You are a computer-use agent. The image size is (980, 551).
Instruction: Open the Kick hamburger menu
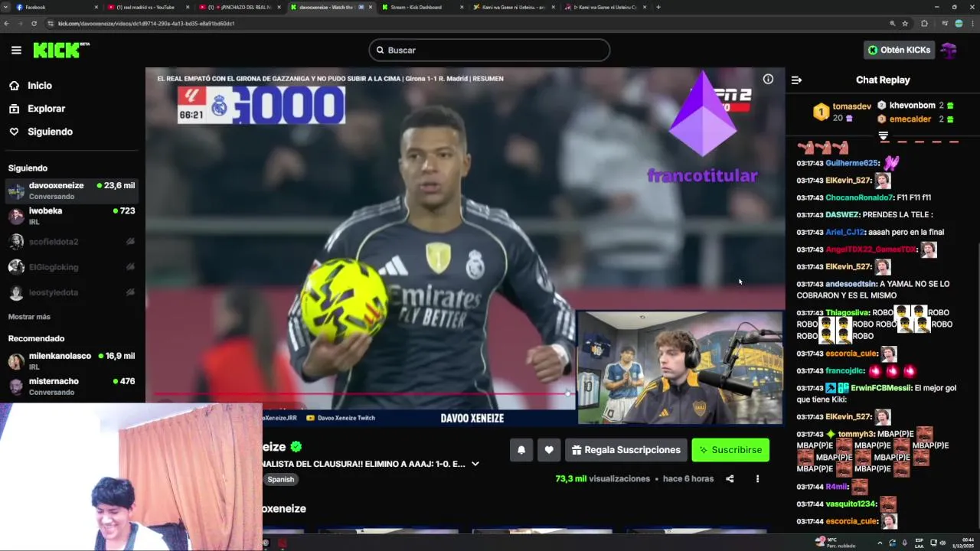pyautogui.click(x=16, y=50)
